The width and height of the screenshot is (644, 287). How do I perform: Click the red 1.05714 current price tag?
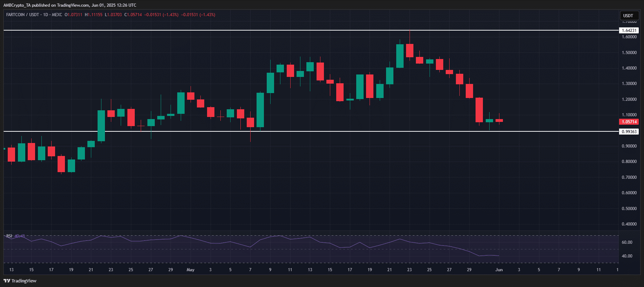(629, 122)
